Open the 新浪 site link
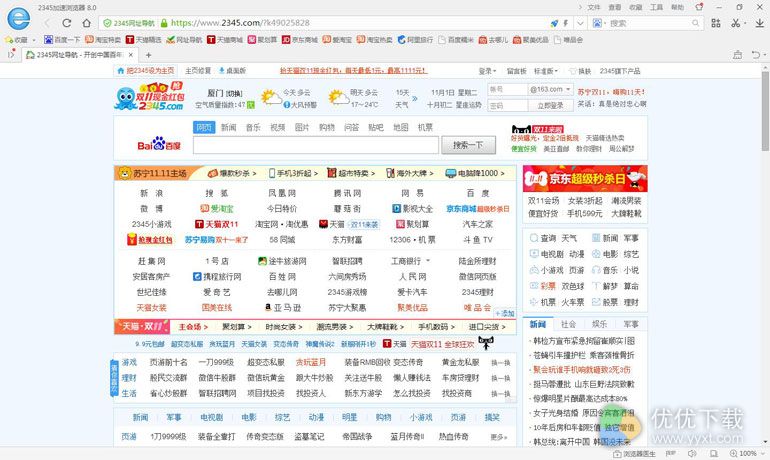 click(x=152, y=193)
